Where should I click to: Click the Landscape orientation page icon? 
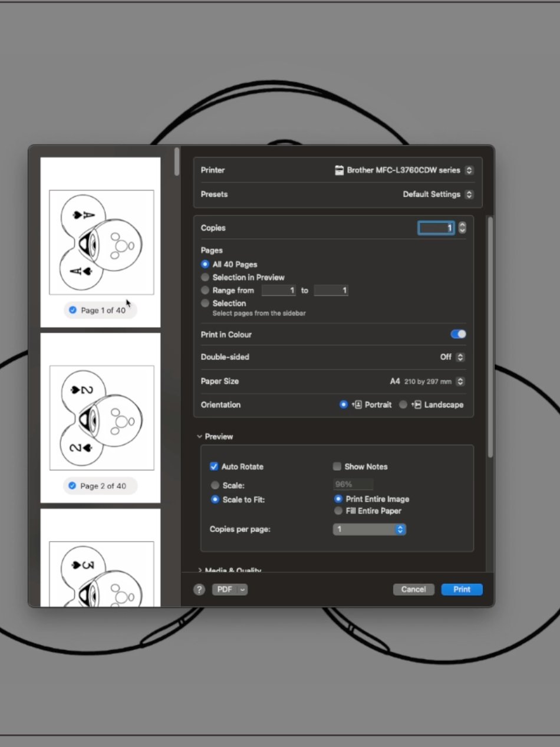pyautogui.click(x=416, y=405)
